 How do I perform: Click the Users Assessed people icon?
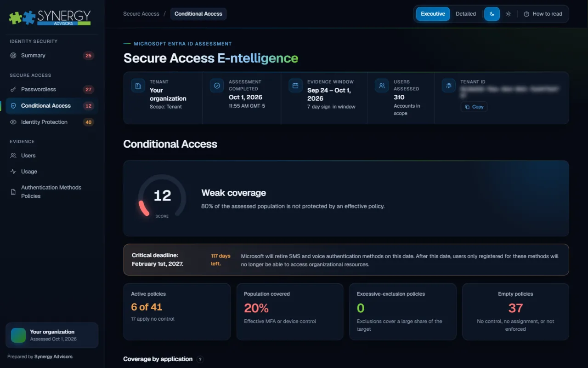382,86
